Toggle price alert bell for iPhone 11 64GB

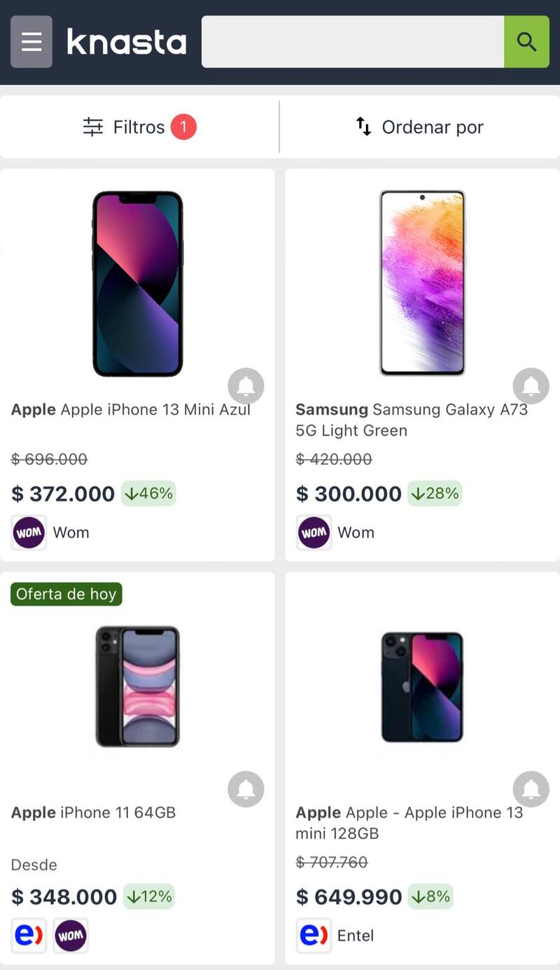246,789
